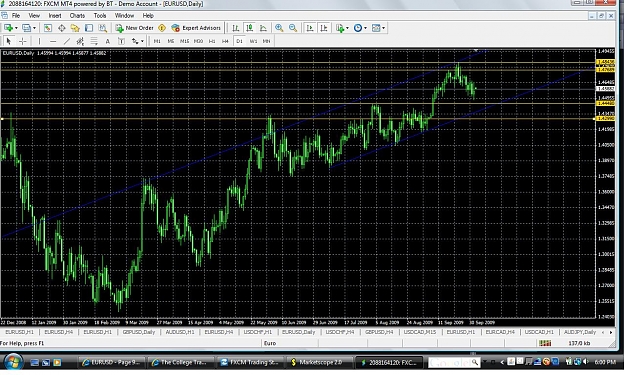This screenshot has width=625, height=375.
Task: Zoom in on the chart
Action: click(x=279, y=28)
